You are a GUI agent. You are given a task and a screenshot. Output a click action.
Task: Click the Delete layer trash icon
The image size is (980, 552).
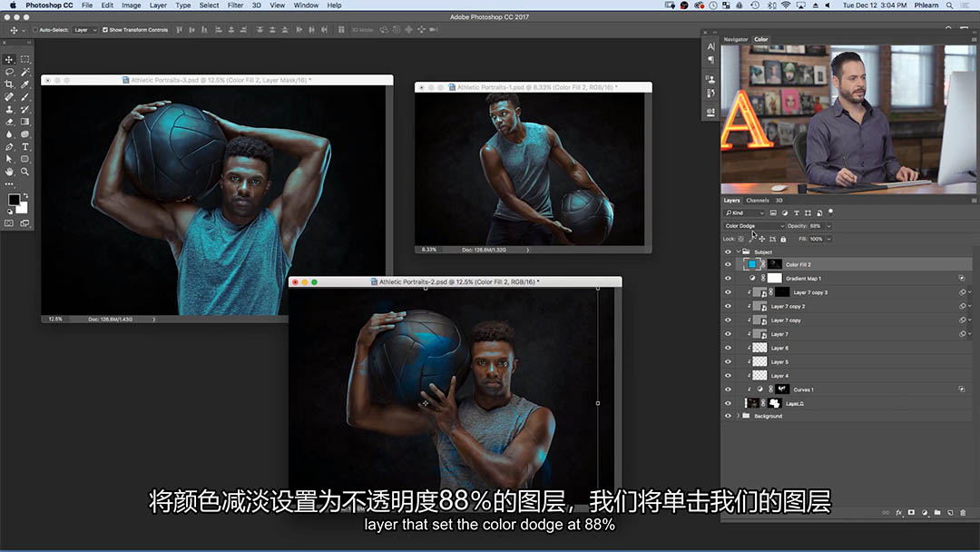(963, 513)
